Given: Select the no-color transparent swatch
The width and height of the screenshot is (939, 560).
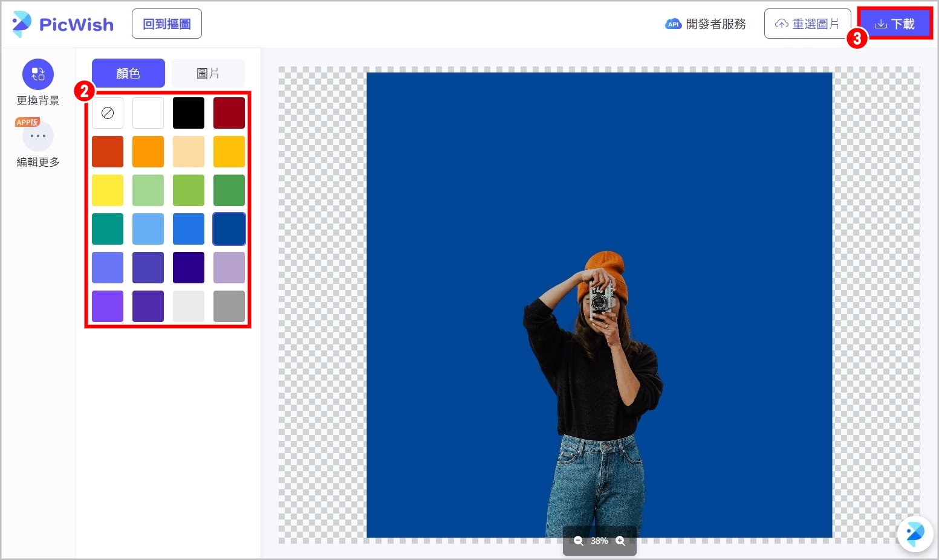Looking at the screenshot, I should (108, 113).
